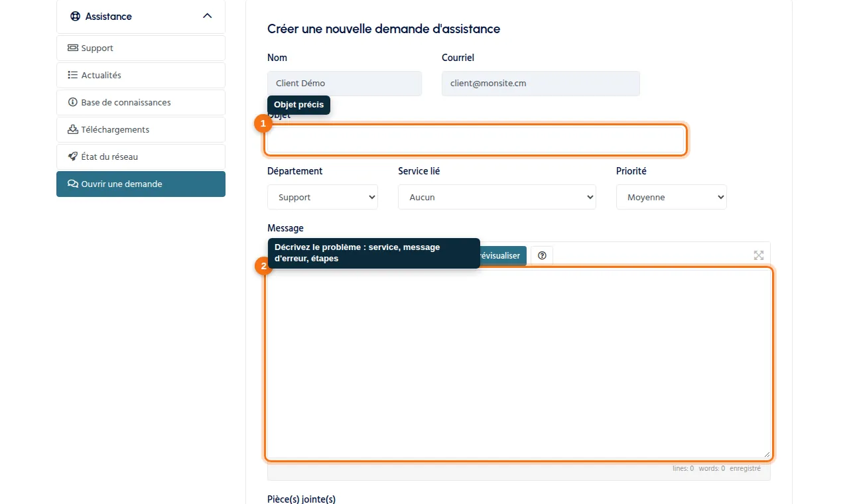
Task: Click the 'enregistré' status in the editor footer
Action: point(746,468)
